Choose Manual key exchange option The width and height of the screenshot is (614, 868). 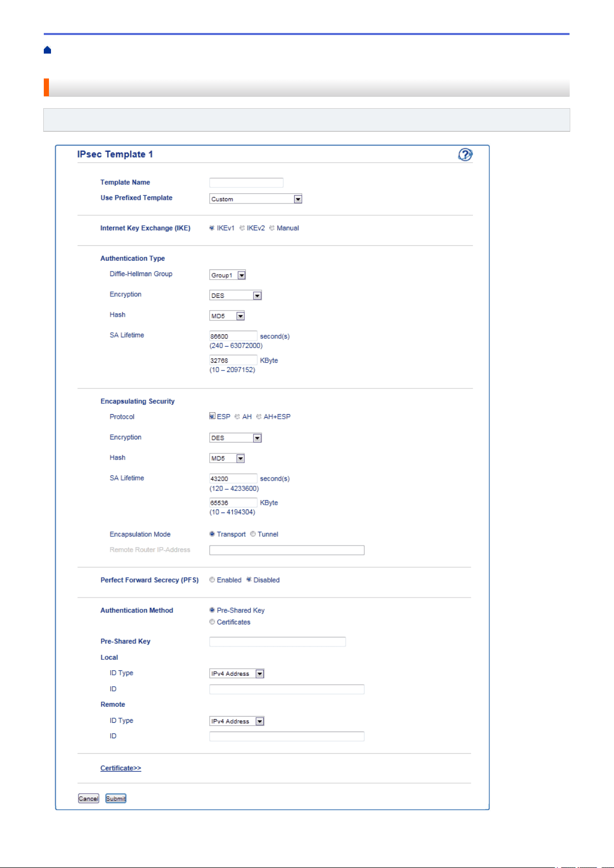pos(284,228)
